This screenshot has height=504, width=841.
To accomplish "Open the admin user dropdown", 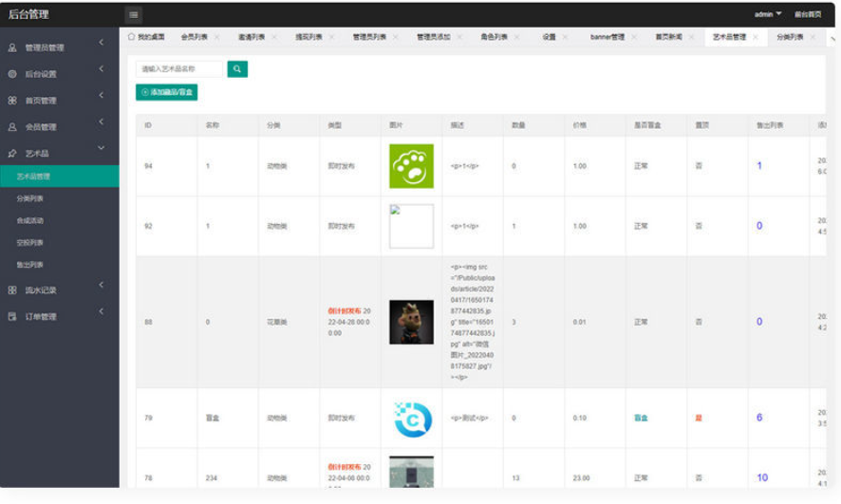I will (768, 14).
